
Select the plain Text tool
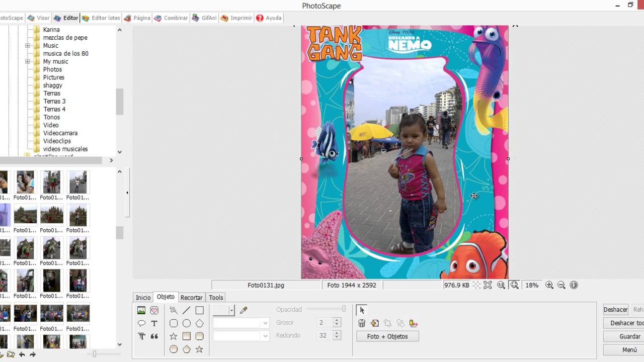[154, 323]
